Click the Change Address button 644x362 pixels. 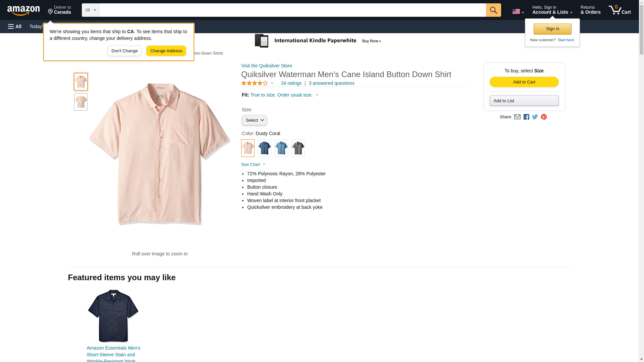click(166, 51)
